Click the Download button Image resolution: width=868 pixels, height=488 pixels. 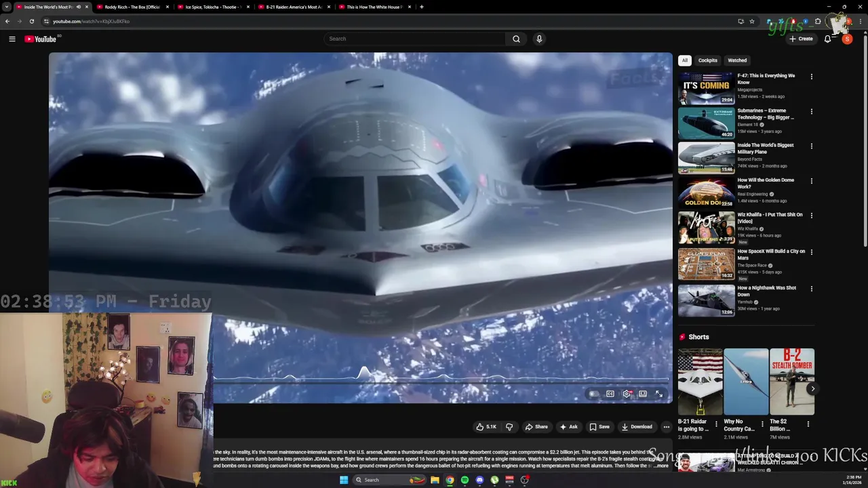tap(637, 427)
